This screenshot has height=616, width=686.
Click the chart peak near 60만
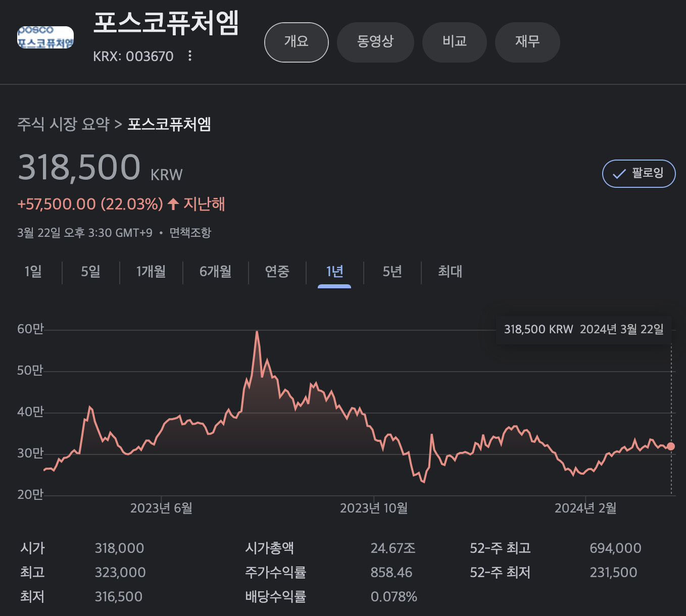click(x=257, y=332)
